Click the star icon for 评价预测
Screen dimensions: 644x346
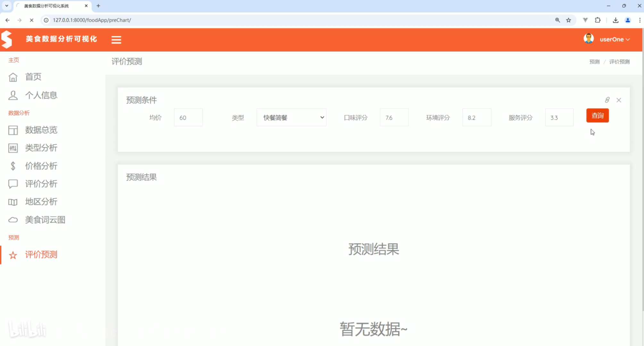13,255
